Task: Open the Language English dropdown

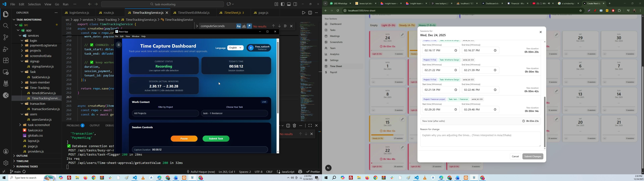Action: click(x=235, y=48)
